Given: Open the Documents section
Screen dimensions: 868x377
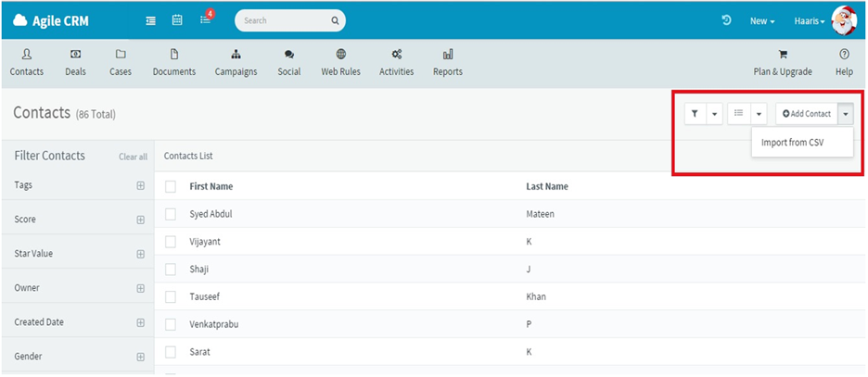Looking at the screenshot, I should point(173,62).
